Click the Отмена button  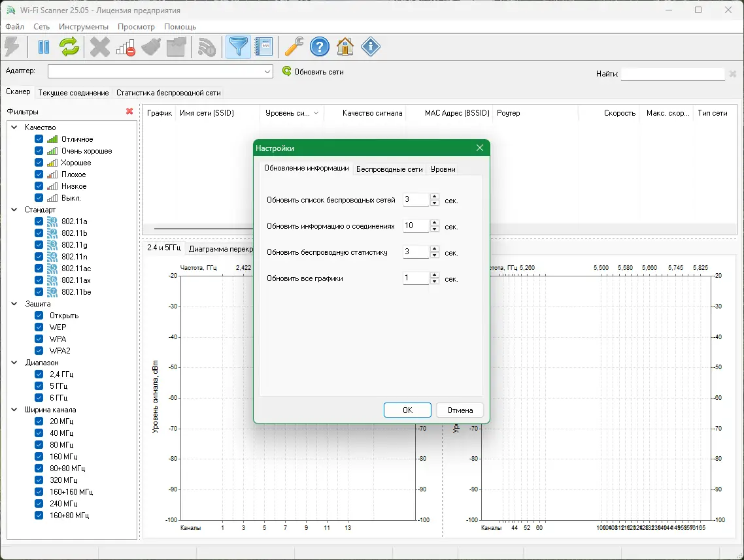coord(460,410)
